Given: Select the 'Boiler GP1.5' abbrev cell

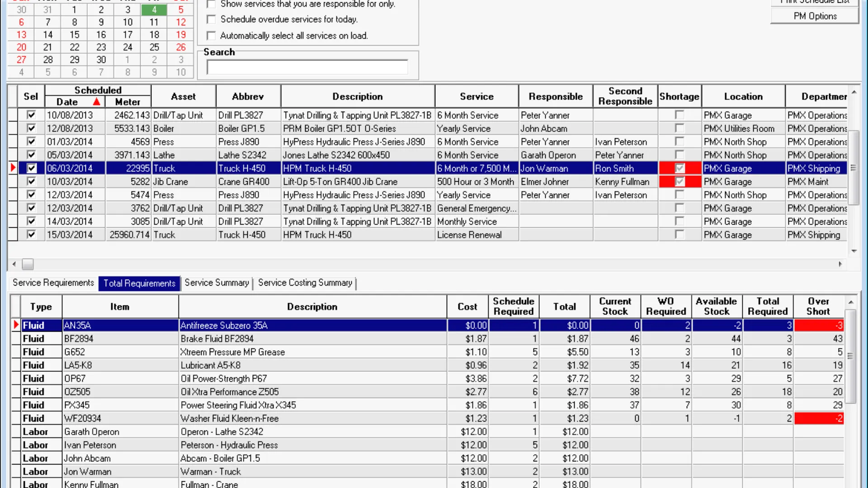Looking at the screenshot, I should click(248, 128).
